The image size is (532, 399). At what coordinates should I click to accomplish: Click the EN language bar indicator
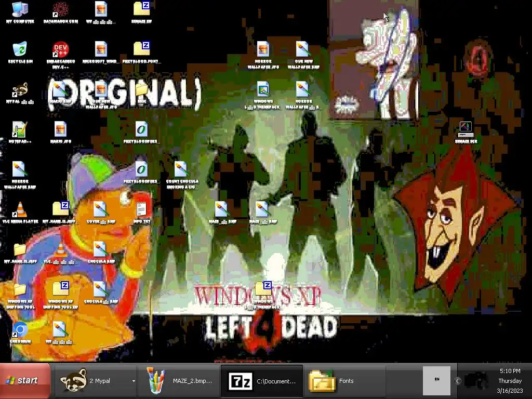[x=436, y=380]
